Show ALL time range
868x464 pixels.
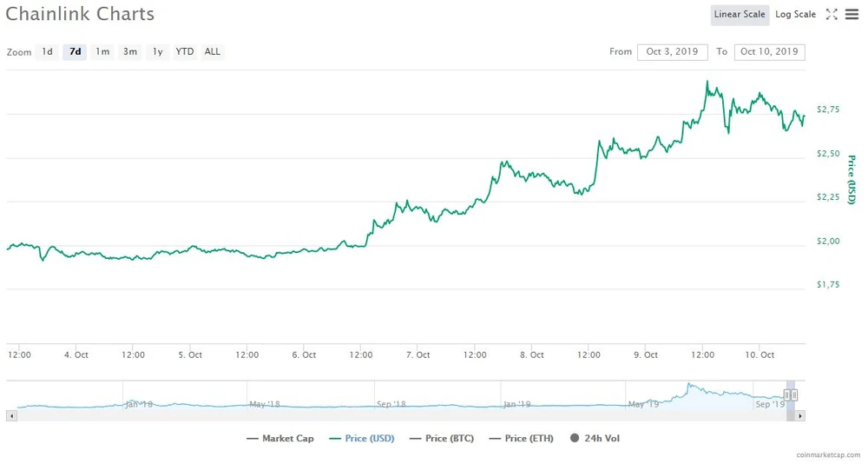click(x=213, y=52)
